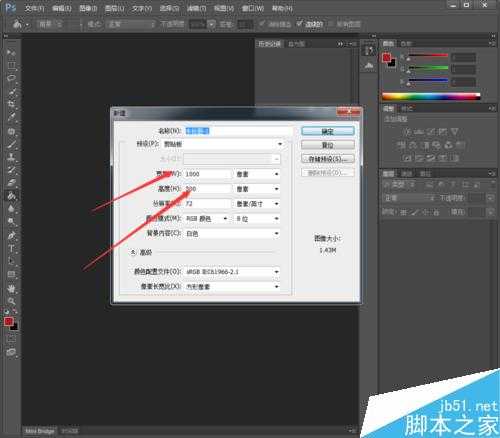This screenshot has height=438, width=500.
Task: Add a Vibrance adjustment
Action: point(455,132)
